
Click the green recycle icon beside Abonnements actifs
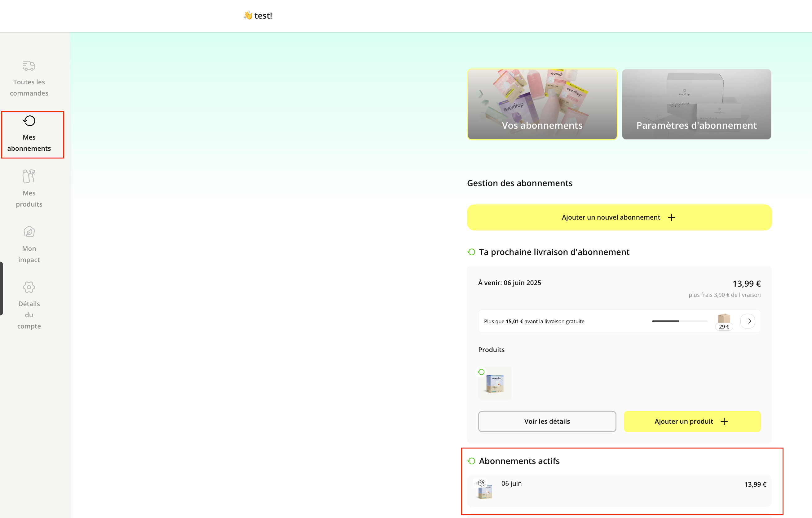(471, 461)
